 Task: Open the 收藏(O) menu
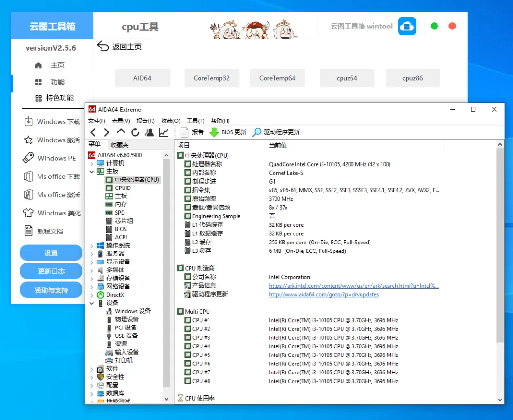click(171, 121)
